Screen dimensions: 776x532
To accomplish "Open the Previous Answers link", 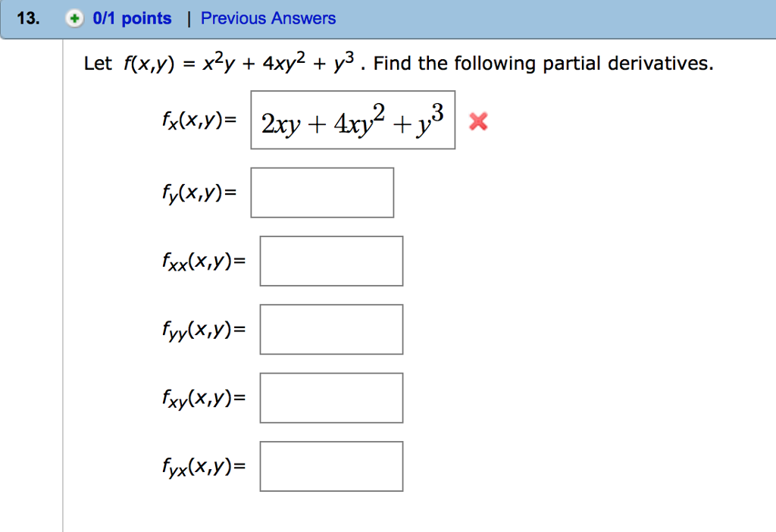I will coord(268,17).
